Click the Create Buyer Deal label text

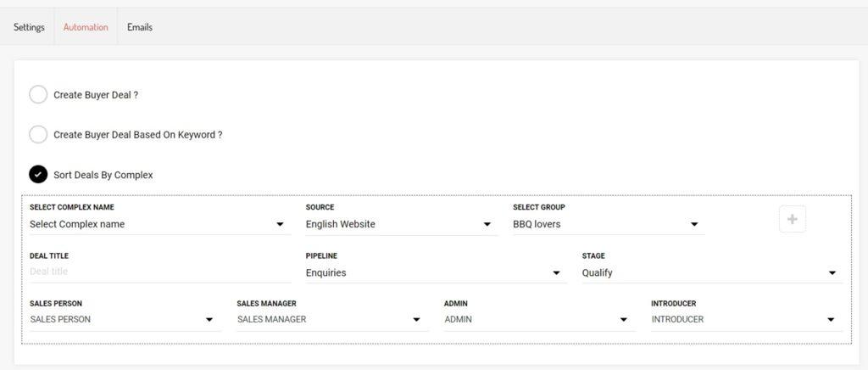click(x=96, y=95)
